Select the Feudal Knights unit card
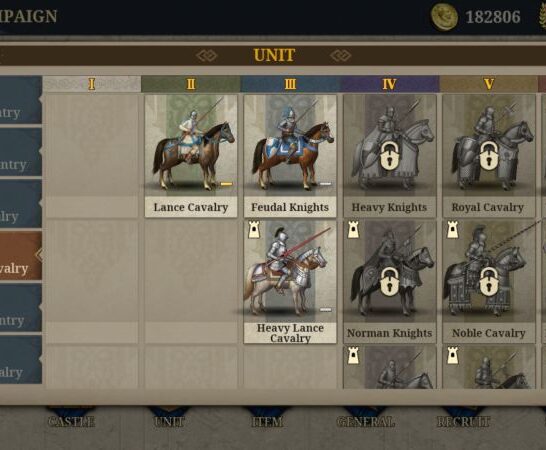 [290, 156]
